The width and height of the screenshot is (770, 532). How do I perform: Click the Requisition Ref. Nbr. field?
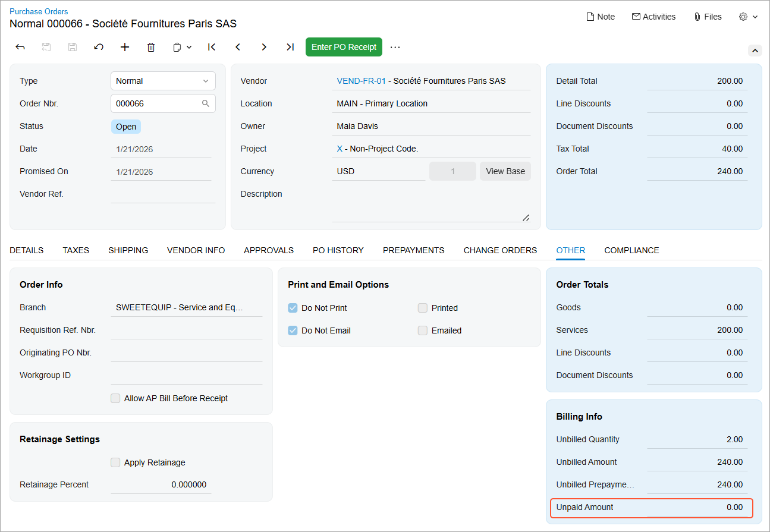pyautogui.click(x=187, y=330)
